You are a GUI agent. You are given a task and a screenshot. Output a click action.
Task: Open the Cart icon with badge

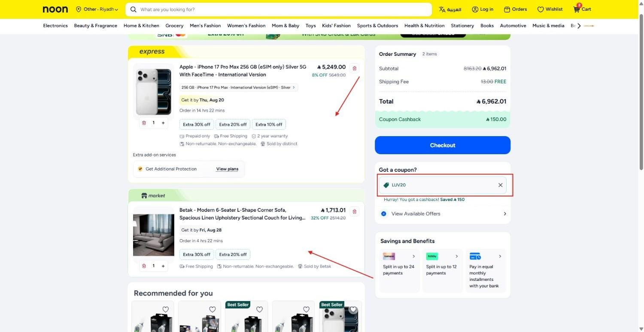(582, 9)
